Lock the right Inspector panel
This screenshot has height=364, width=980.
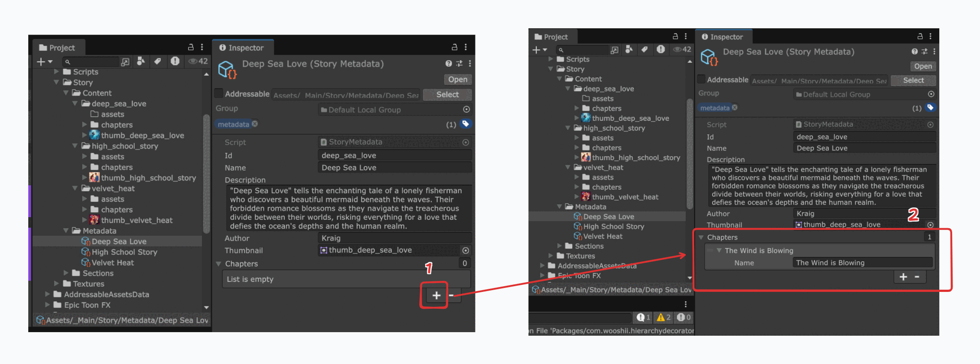coord(920,36)
